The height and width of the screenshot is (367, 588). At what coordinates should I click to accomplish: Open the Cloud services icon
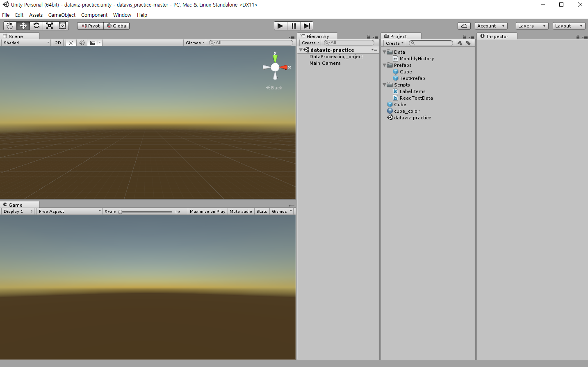tap(464, 26)
